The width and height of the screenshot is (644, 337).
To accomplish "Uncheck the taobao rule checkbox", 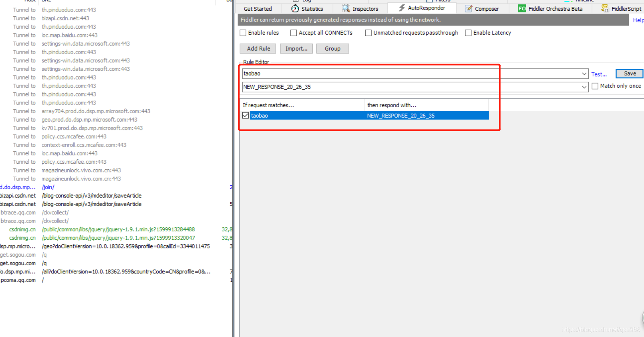I will point(245,116).
